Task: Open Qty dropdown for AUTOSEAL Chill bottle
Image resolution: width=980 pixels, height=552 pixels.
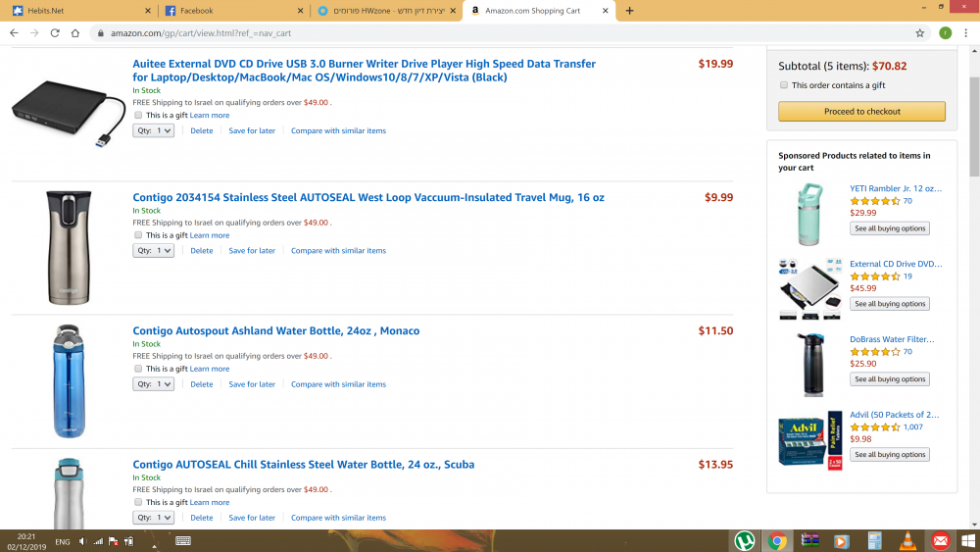Action: (x=153, y=518)
